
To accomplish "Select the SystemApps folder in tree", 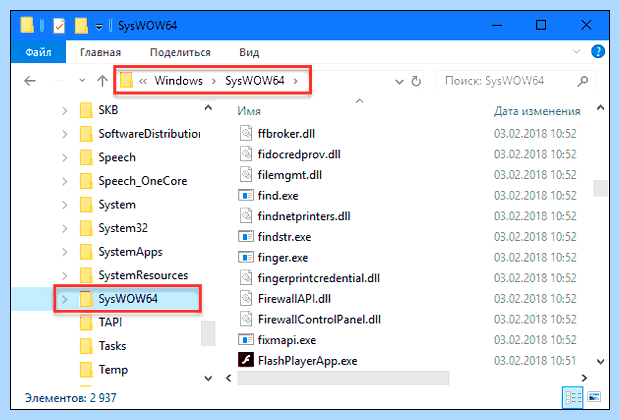I will [130, 252].
